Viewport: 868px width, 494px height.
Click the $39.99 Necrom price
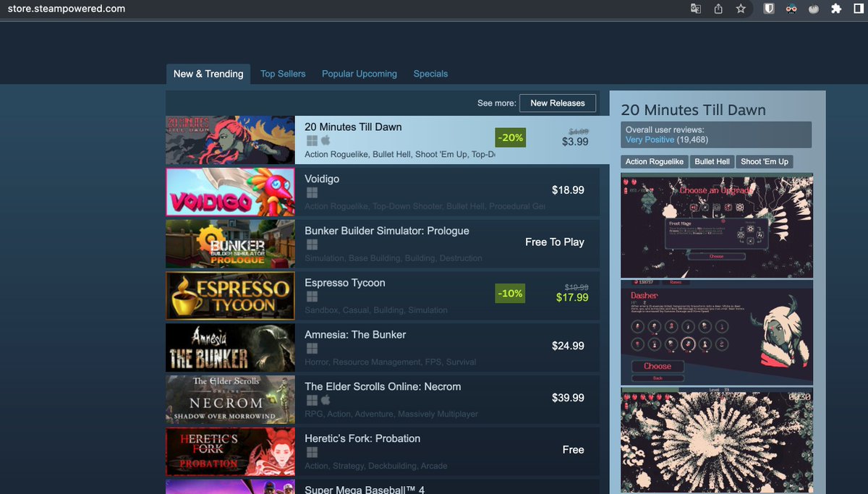[x=568, y=398]
